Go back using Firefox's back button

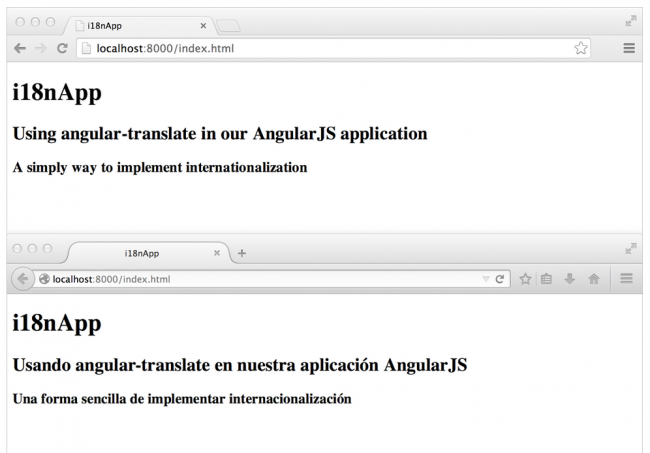(x=22, y=279)
